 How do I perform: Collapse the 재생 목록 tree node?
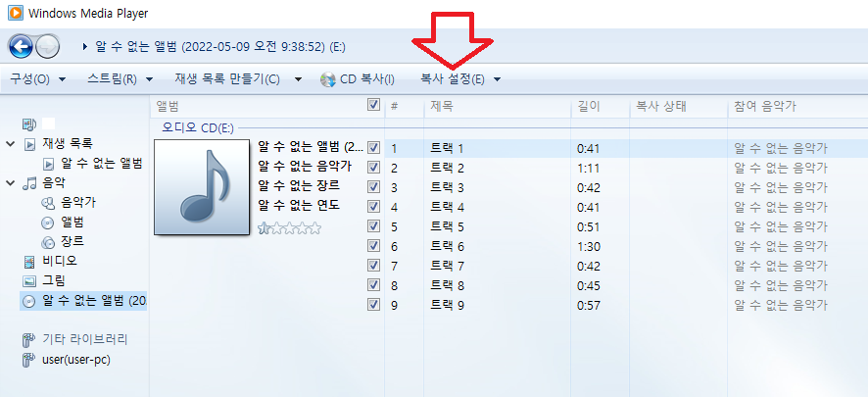tap(11, 144)
